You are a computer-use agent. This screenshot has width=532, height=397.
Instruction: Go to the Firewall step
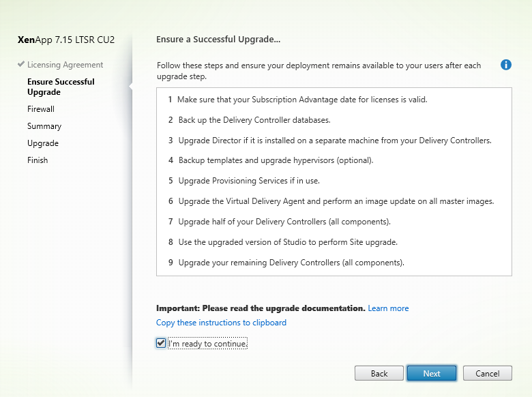tap(41, 109)
